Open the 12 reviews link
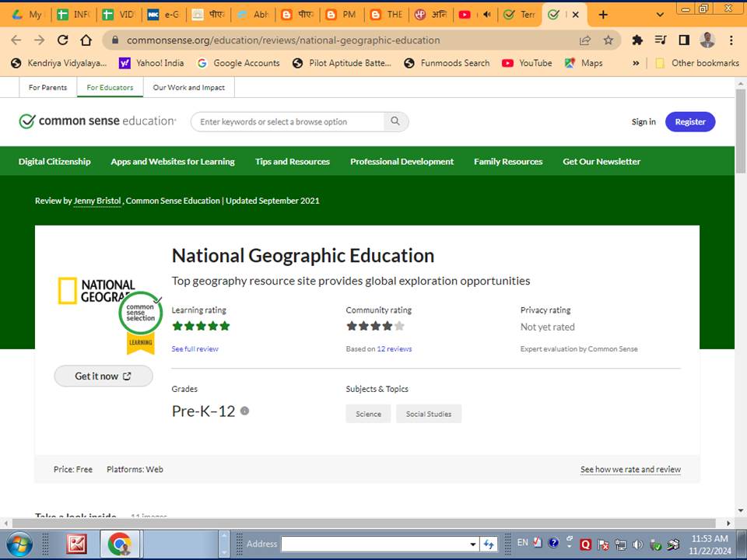This screenshot has width=747, height=560. tap(394, 349)
